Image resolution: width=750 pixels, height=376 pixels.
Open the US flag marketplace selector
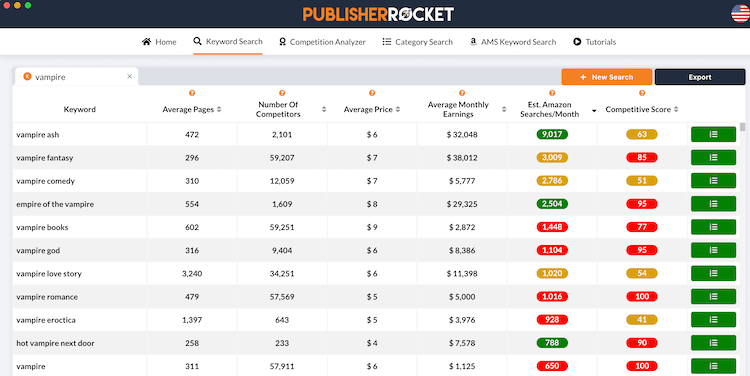click(740, 13)
